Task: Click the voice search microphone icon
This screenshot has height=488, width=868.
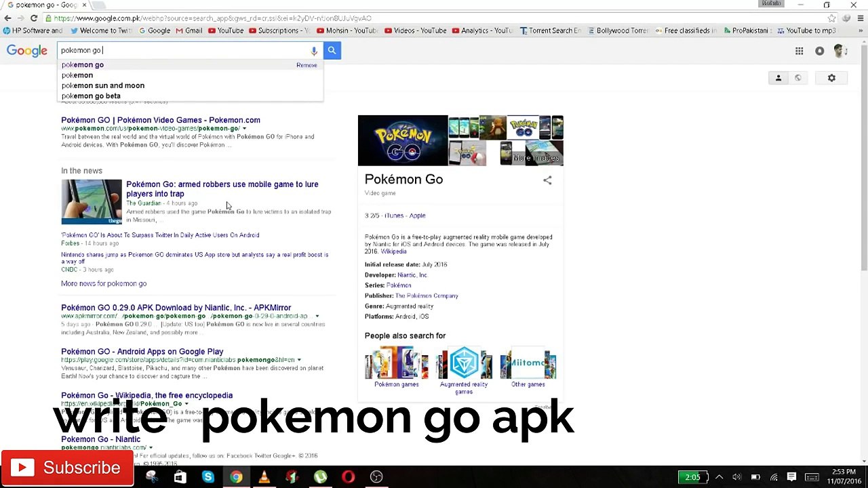Action: 314,51
